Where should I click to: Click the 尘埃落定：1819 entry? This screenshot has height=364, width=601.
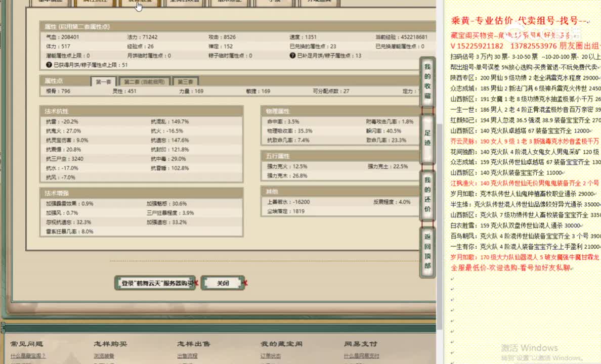click(285, 211)
